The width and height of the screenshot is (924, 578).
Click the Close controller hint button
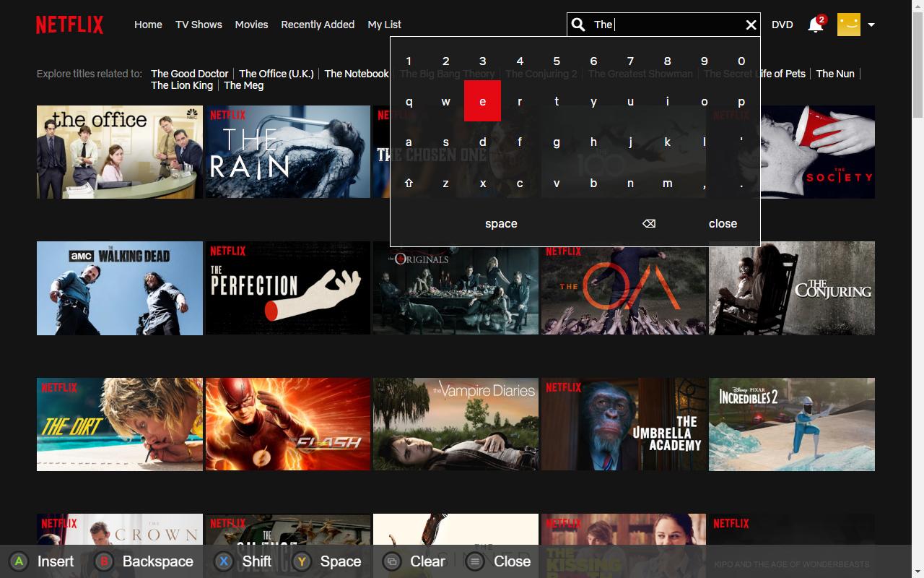point(498,561)
